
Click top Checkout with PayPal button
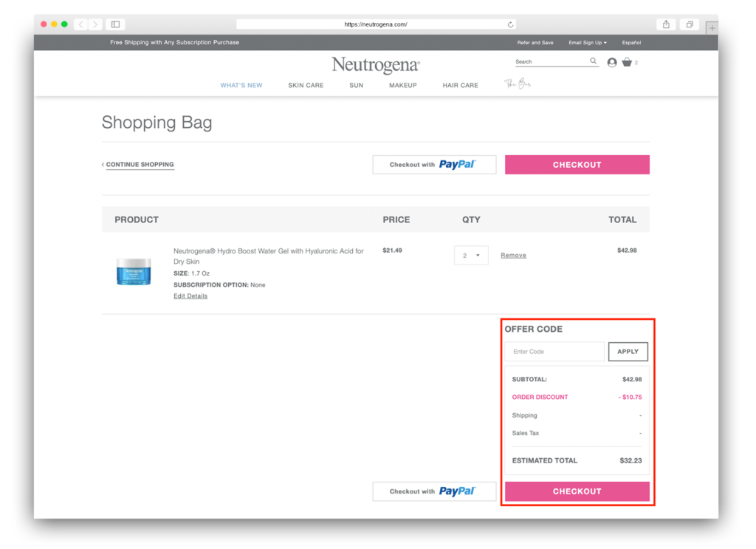434,165
